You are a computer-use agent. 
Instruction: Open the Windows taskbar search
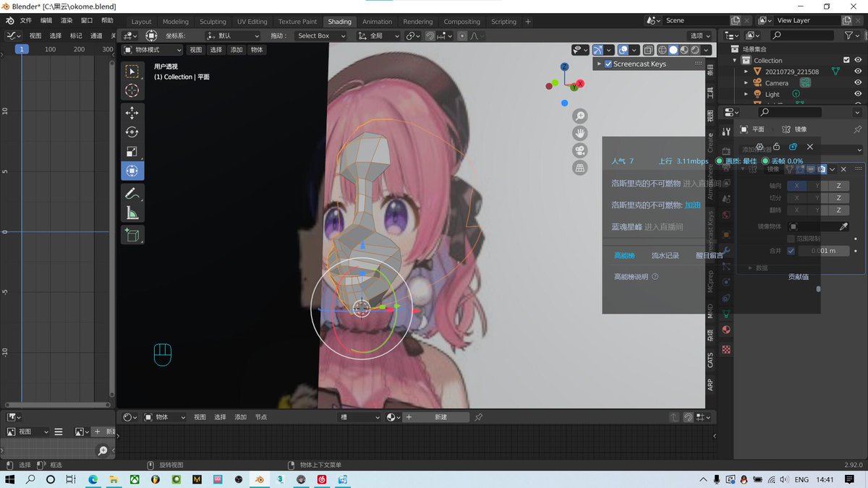point(30,479)
